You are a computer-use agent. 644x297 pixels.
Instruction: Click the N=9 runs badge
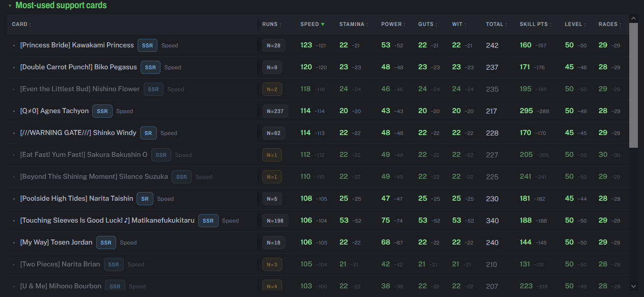coord(272,67)
